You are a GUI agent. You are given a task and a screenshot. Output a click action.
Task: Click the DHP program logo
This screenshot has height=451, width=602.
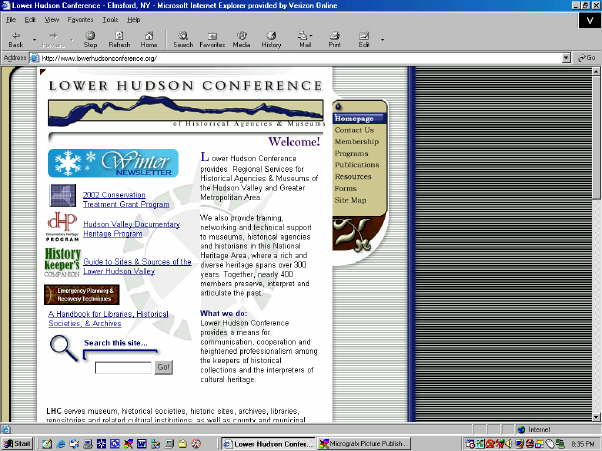click(x=62, y=226)
